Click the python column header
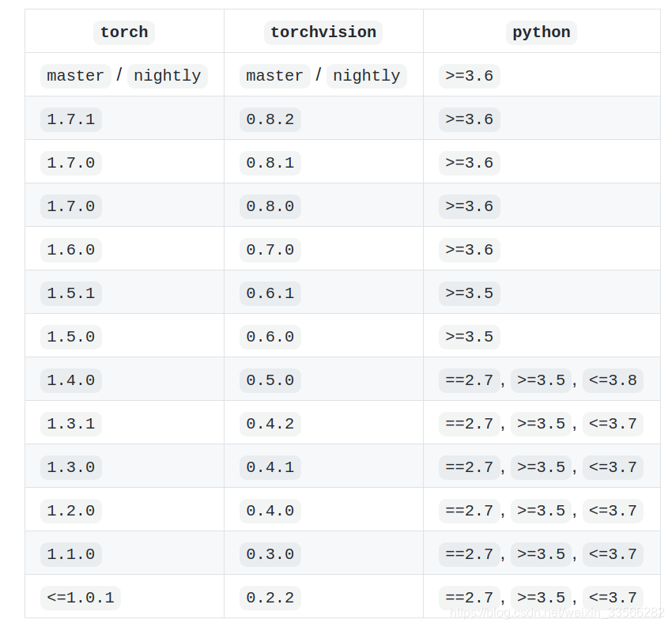The width and height of the screenshot is (672, 627). tap(542, 32)
